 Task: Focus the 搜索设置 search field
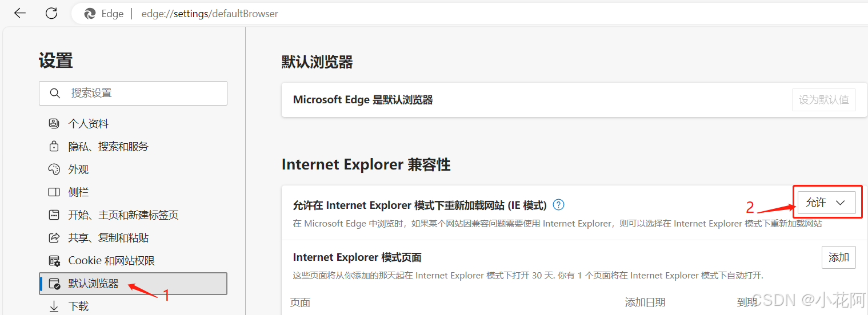pos(133,93)
